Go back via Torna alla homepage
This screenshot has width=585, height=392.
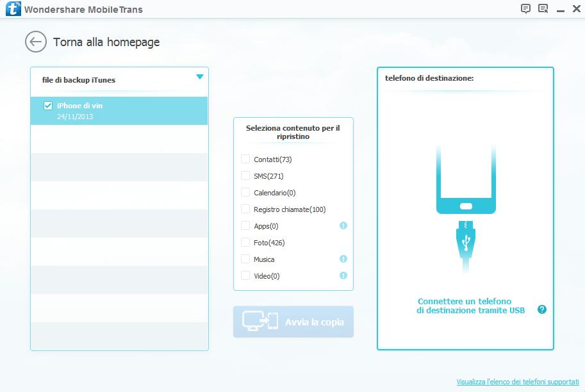point(106,42)
